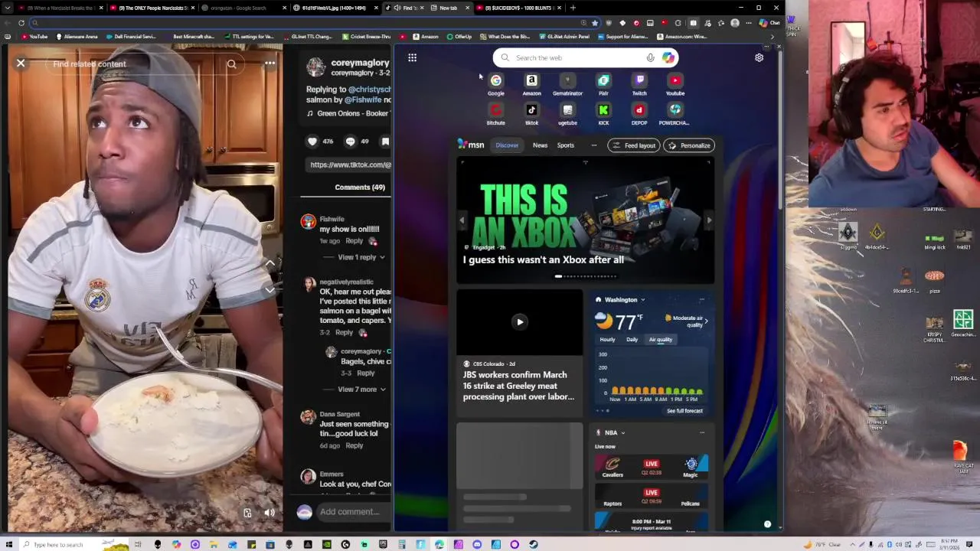Play the CBS Colorado JBS workers video
This screenshot has height=551, width=980.
[519, 322]
